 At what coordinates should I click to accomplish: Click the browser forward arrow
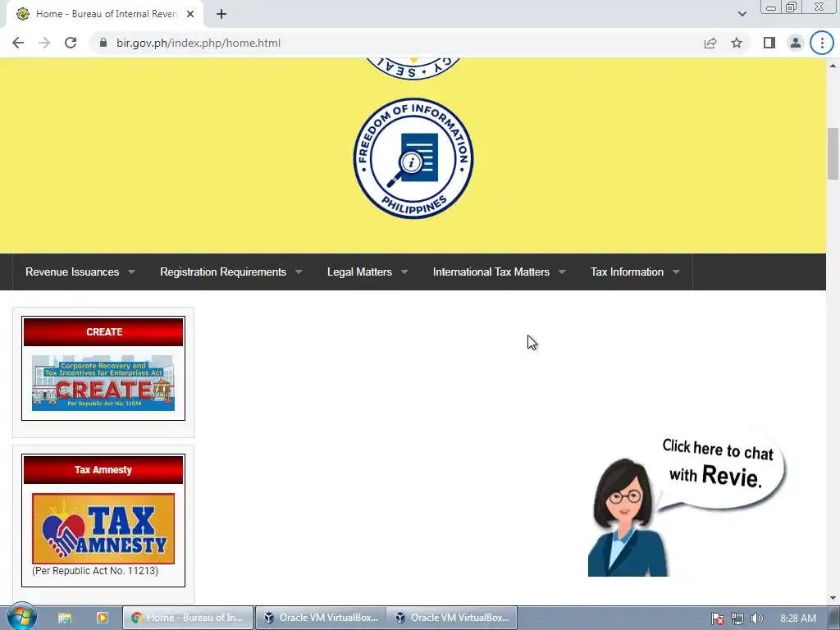tap(44, 43)
